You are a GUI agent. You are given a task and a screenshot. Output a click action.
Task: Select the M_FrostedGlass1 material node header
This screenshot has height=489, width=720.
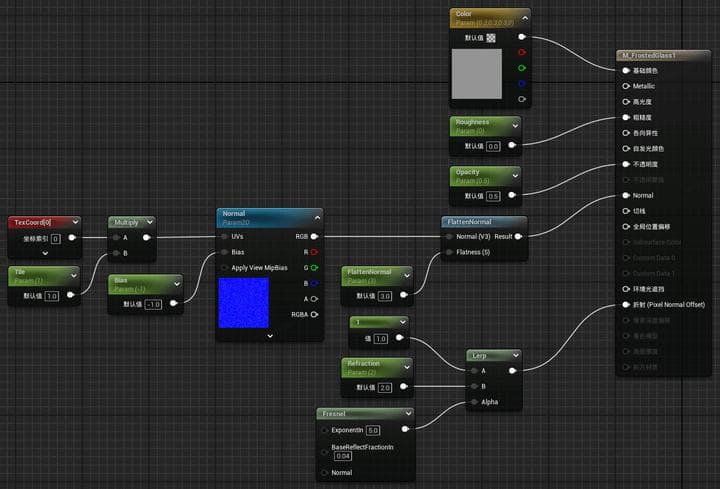663,56
